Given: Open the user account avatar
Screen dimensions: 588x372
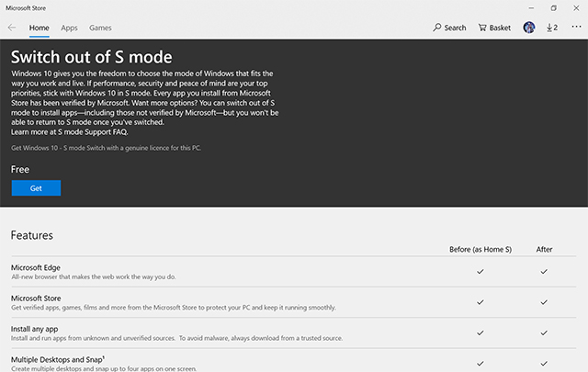Looking at the screenshot, I should point(529,28).
